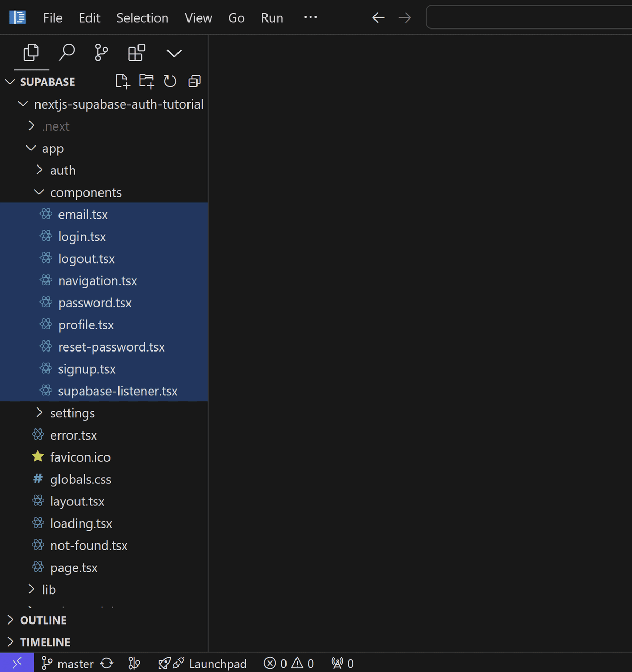Screen dimensions: 632x672
Task: Open email.tsx file
Action: [104, 215]
